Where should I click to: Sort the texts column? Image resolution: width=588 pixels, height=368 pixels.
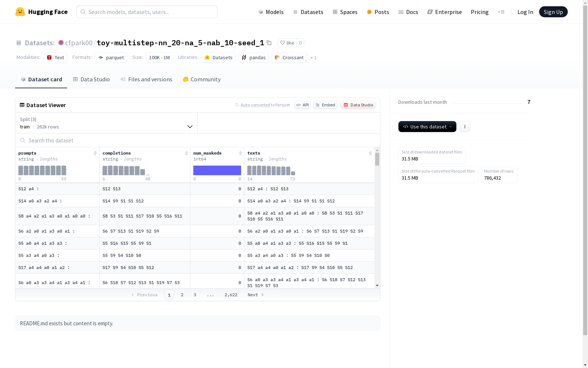tap(370, 153)
